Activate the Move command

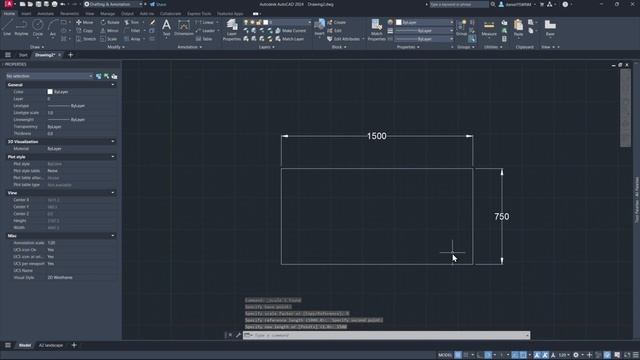[84, 22]
